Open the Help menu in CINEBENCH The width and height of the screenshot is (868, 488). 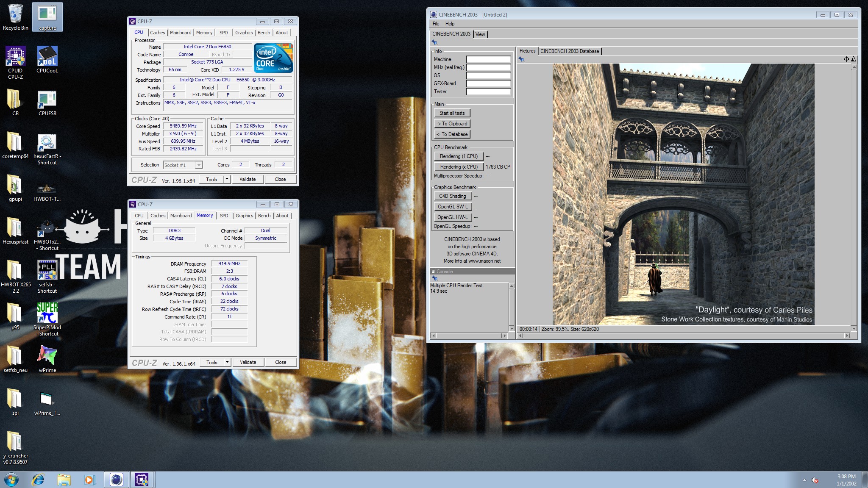pyautogui.click(x=450, y=24)
